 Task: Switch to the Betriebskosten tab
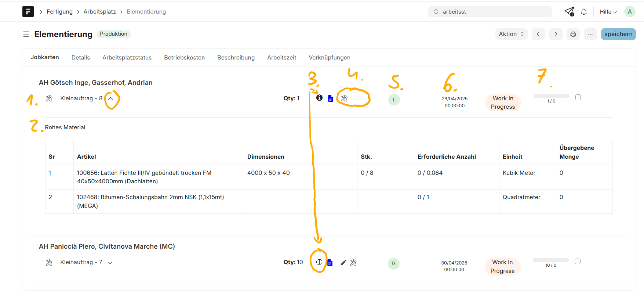point(184,58)
